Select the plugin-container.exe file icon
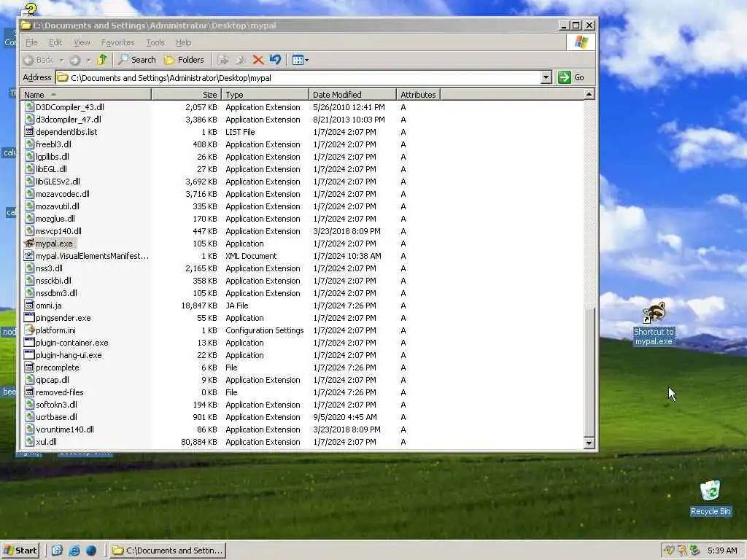 (29, 343)
